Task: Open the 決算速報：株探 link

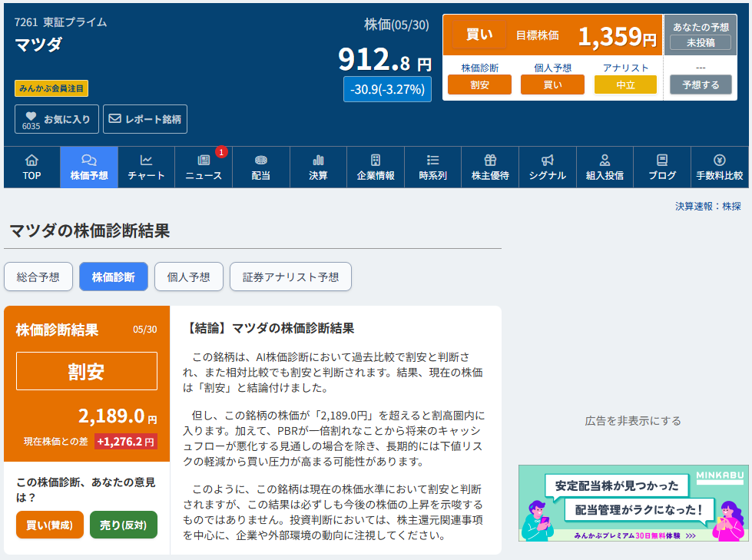Action: pyautogui.click(x=708, y=206)
